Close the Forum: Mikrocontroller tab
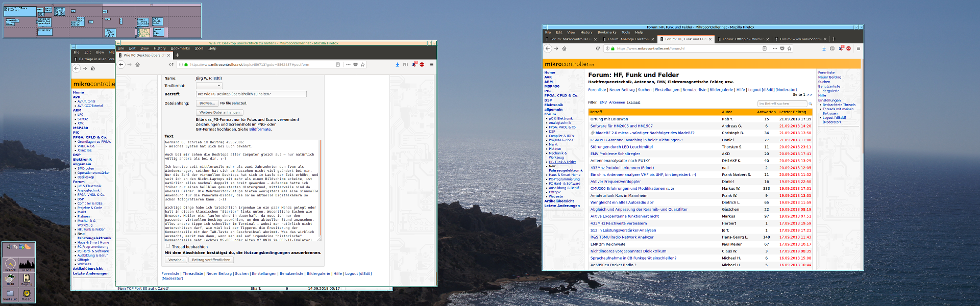 click(x=595, y=39)
